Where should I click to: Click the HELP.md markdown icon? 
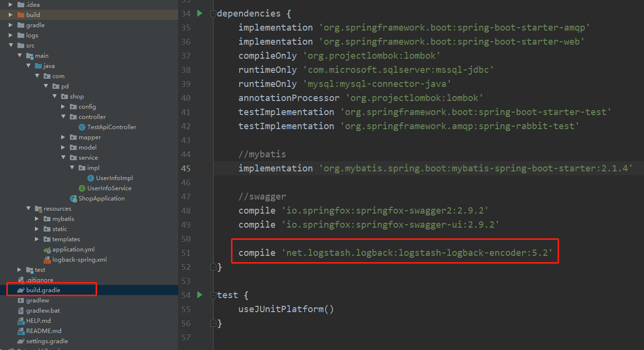pos(21,320)
